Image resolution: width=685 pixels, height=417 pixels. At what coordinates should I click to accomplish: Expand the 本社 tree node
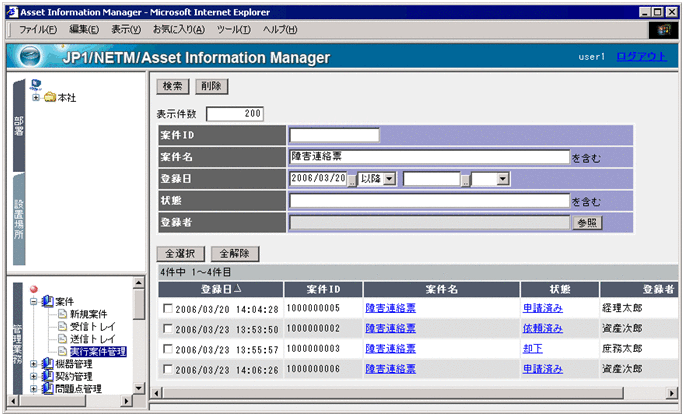click(x=36, y=97)
